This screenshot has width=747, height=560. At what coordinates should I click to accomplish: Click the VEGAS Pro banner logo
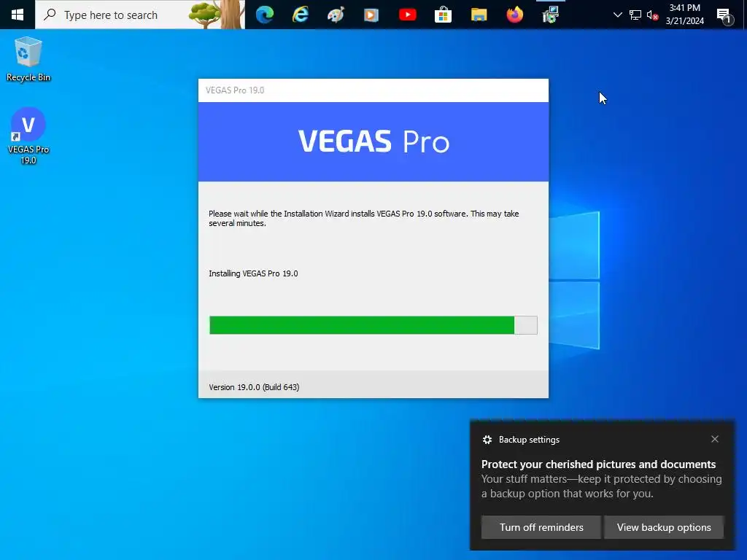coord(373,141)
